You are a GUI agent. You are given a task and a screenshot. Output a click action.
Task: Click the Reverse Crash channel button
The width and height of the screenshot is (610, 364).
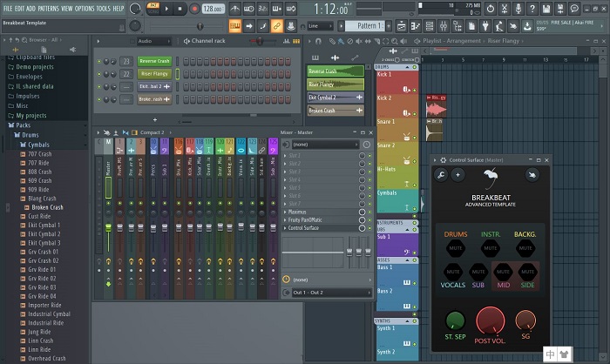[154, 61]
